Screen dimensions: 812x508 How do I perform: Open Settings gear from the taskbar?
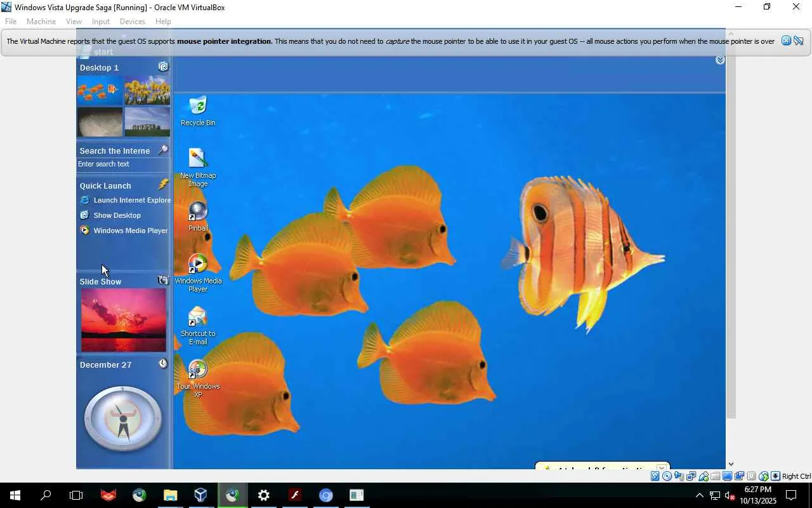coord(263,495)
